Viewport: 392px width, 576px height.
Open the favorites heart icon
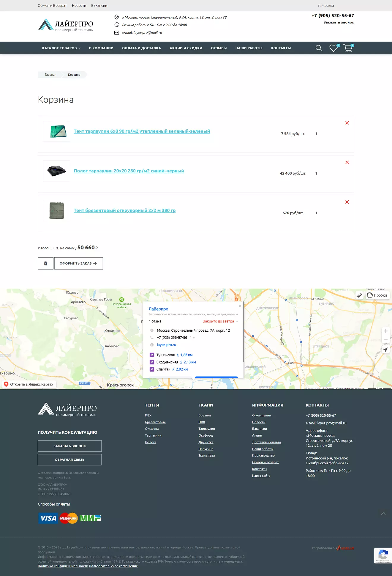[x=334, y=48]
